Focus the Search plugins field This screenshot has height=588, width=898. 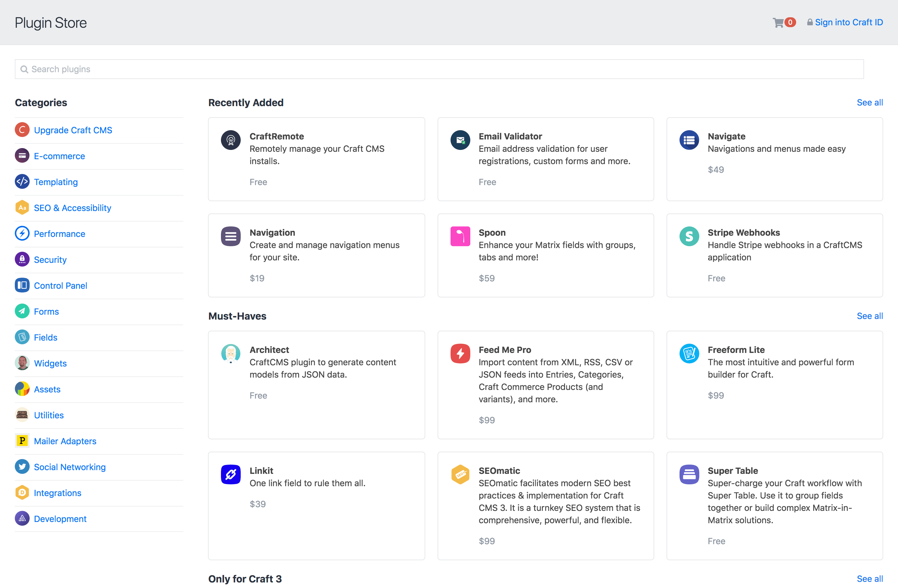pos(439,69)
